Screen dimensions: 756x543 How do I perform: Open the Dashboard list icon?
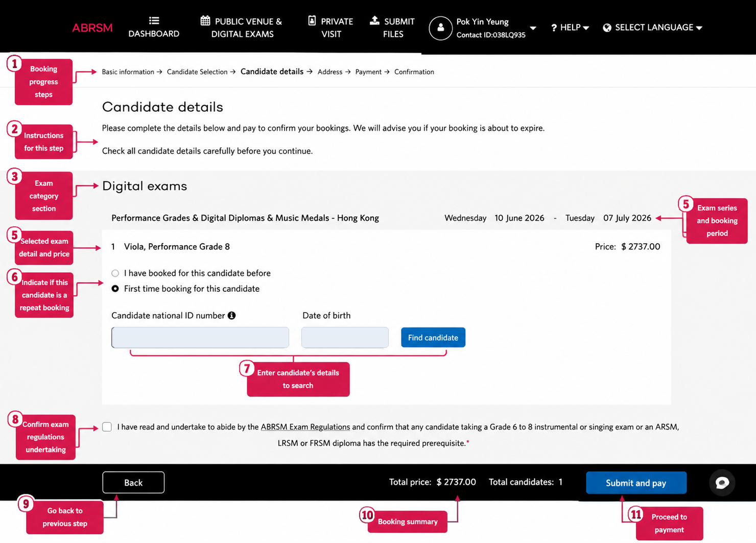click(154, 20)
